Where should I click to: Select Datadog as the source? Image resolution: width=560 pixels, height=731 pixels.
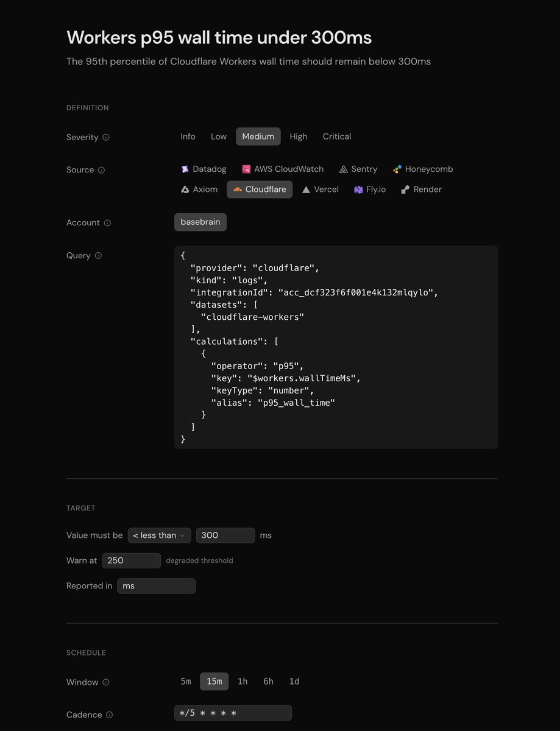point(204,169)
